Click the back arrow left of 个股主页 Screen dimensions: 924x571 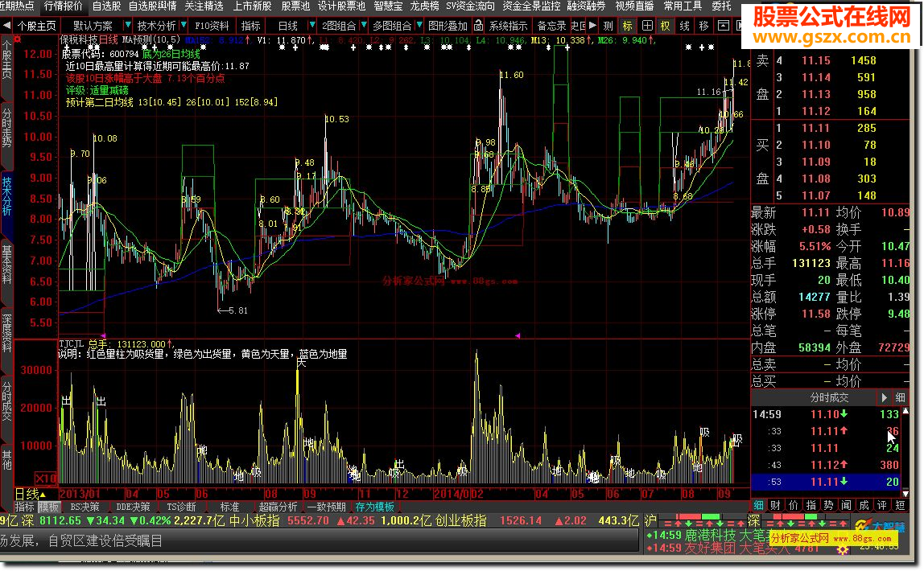pyautogui.click(x=7, y=26)
